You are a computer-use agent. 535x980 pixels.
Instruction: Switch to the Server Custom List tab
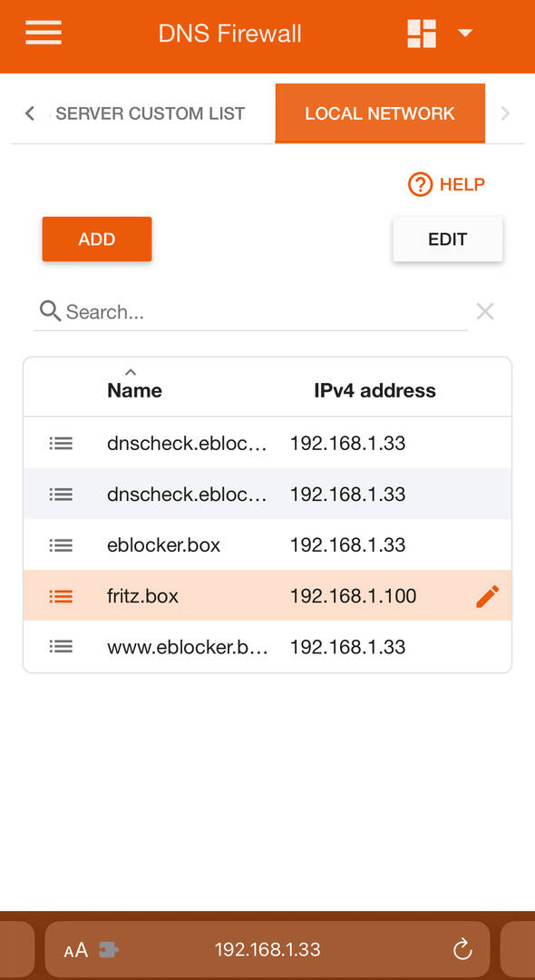pyautogui.click(x=150, y=113)
